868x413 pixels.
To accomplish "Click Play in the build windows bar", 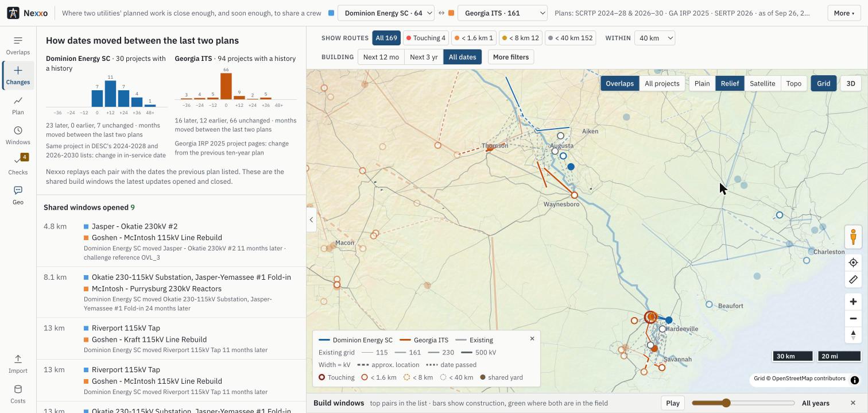I will [x=673, y=403].
